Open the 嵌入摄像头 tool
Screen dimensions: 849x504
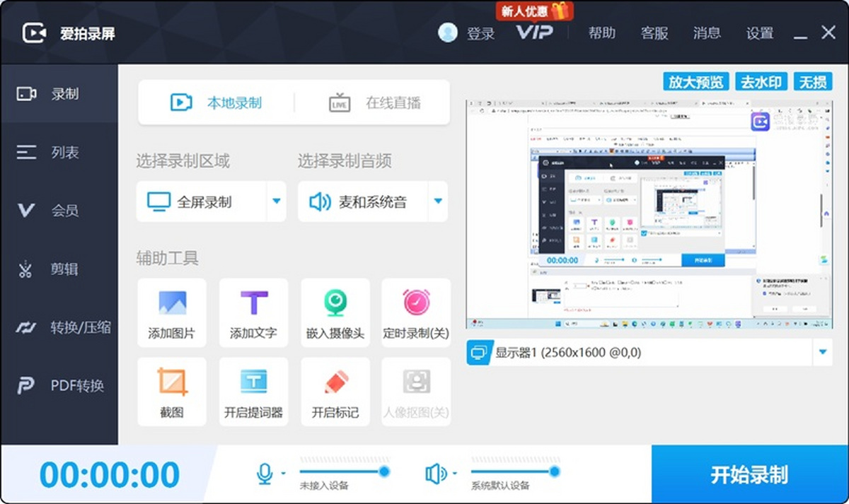335,312
